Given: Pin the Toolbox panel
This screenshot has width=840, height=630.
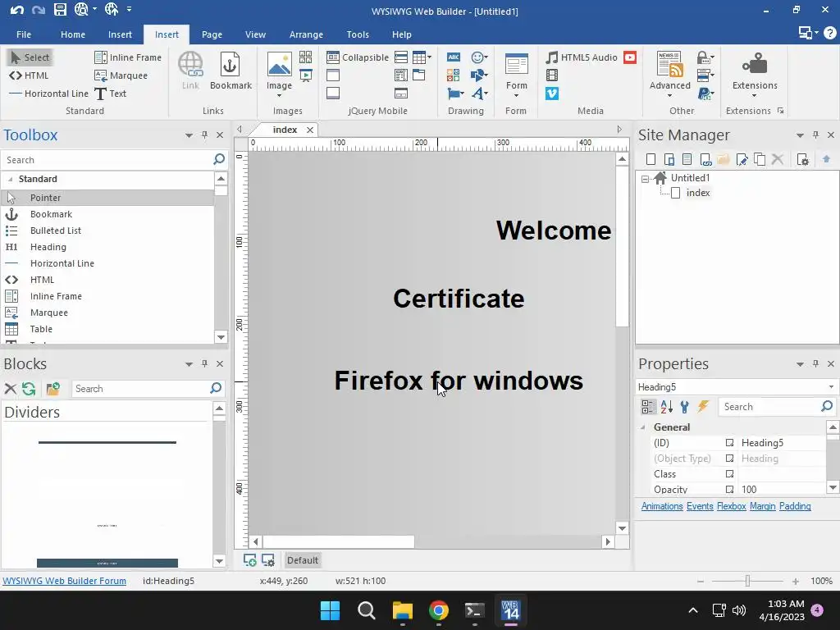Looking at the screenshot, I should click(204, 135).
